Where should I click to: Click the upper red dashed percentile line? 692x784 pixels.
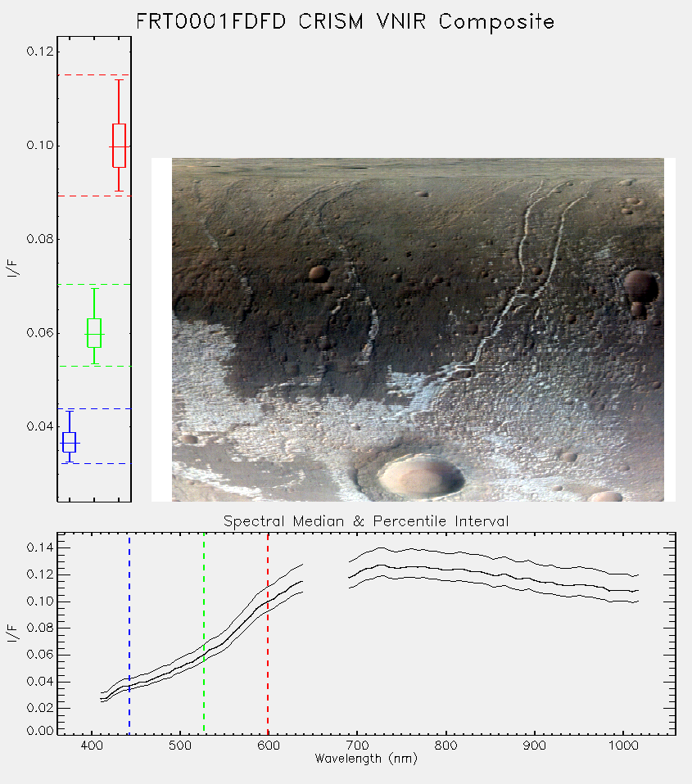(x=94, y=75)
